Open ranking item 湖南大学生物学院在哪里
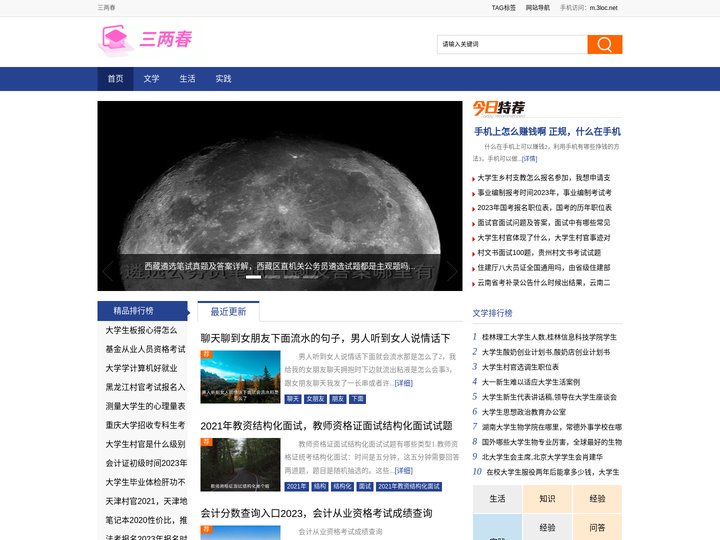The width and height of the screenshot is (720, 540). point(552,427)
